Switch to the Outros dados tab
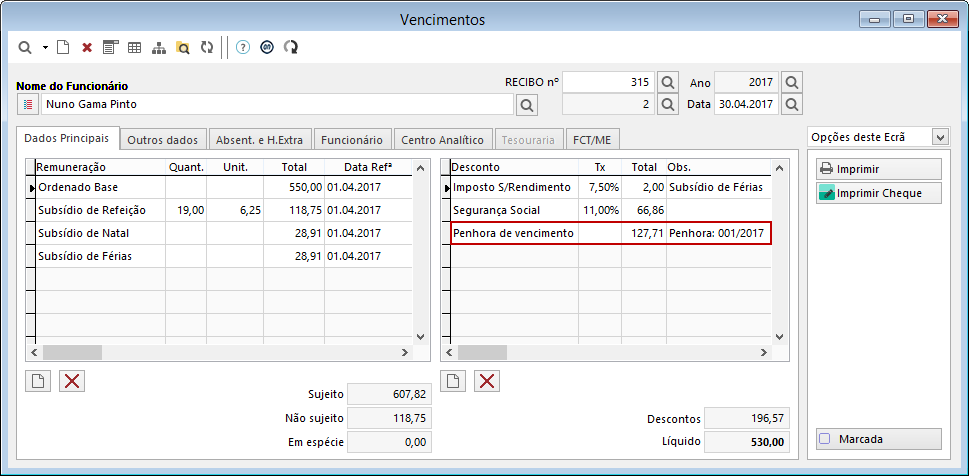Image resolution: width=969 pixels, height=476 pixels. tap(163, 140)
